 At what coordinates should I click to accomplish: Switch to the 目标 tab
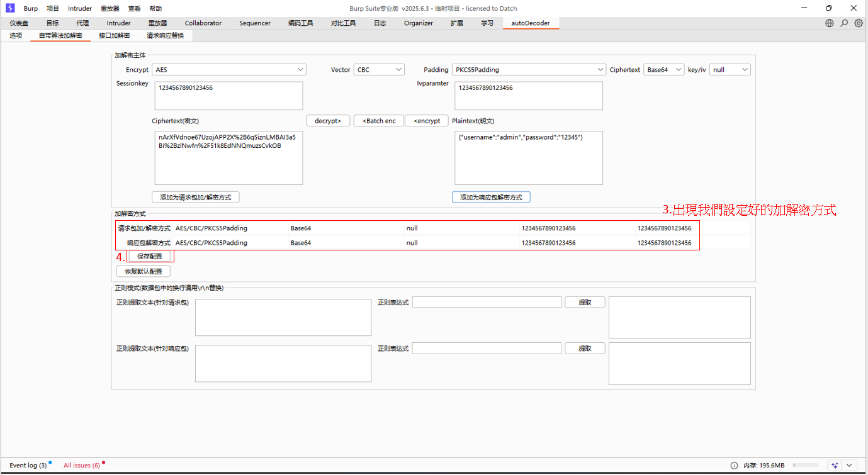[52, 23]
